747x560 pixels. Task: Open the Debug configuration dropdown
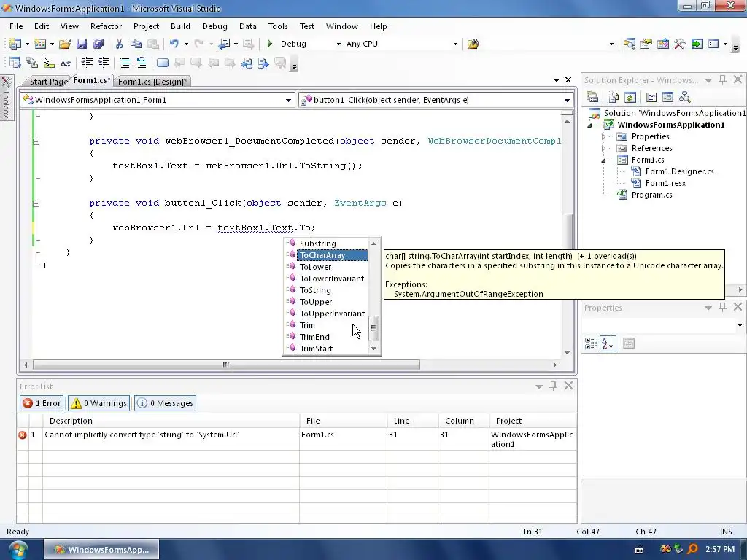point(338,44)
